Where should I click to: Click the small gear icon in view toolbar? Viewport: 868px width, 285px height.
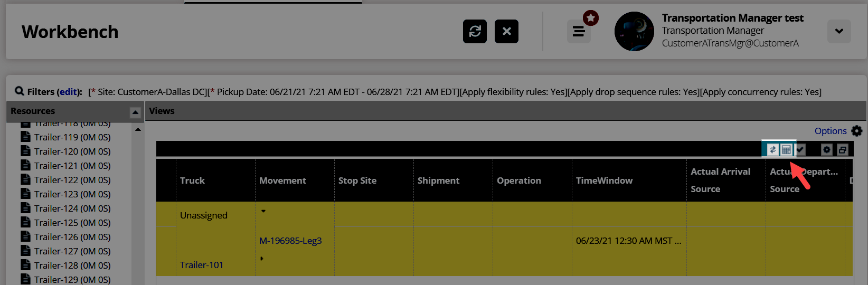click(x=827, y=150)
